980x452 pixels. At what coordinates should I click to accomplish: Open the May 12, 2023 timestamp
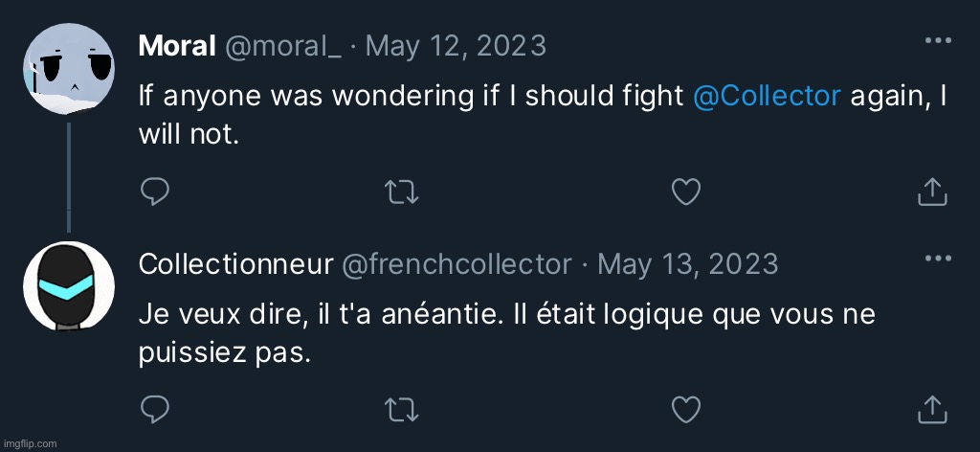[x=456, y=45]
